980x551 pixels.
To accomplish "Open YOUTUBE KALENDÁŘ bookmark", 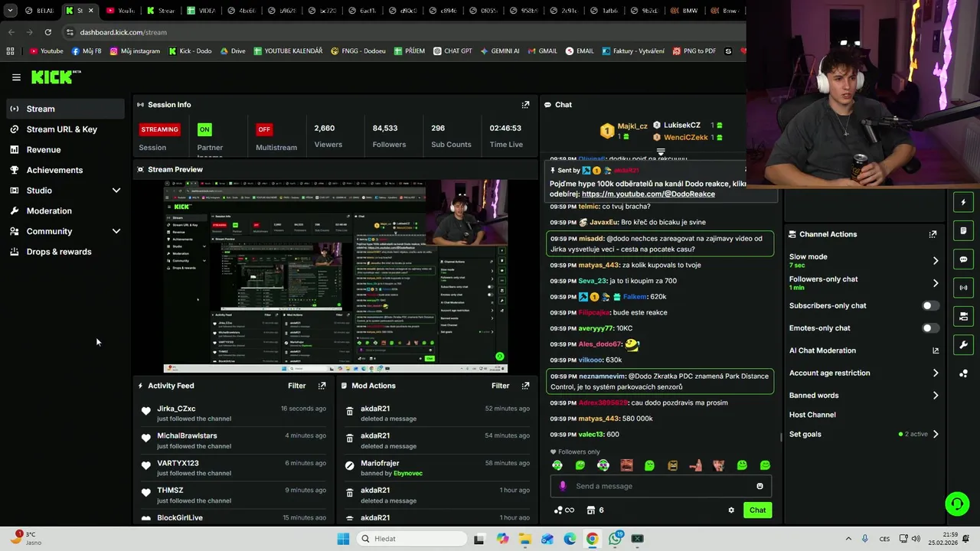I will pyautogui.click(x=288, y=51).
